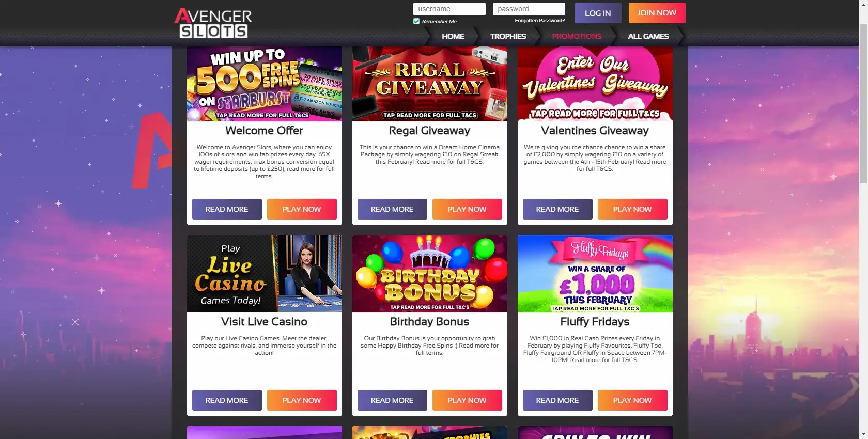Click the LOG IN button

tap(598, 13)
